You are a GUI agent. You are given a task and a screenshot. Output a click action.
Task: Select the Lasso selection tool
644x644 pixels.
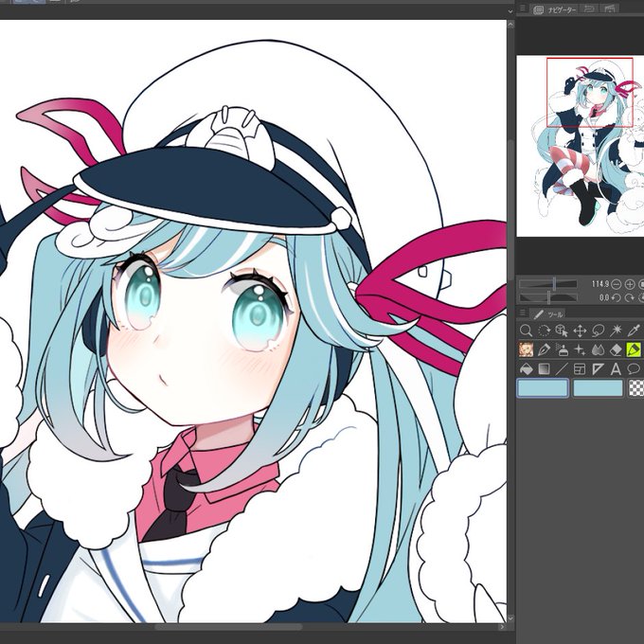click(598, 331)
